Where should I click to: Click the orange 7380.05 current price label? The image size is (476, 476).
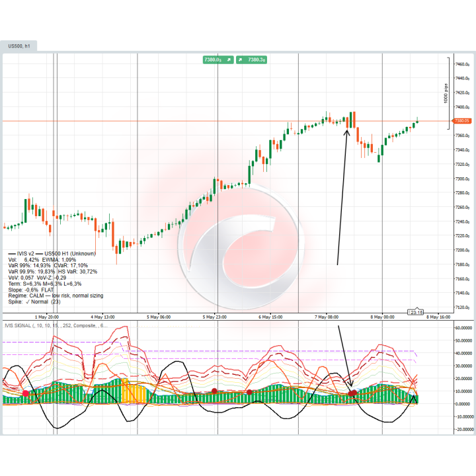461,121
